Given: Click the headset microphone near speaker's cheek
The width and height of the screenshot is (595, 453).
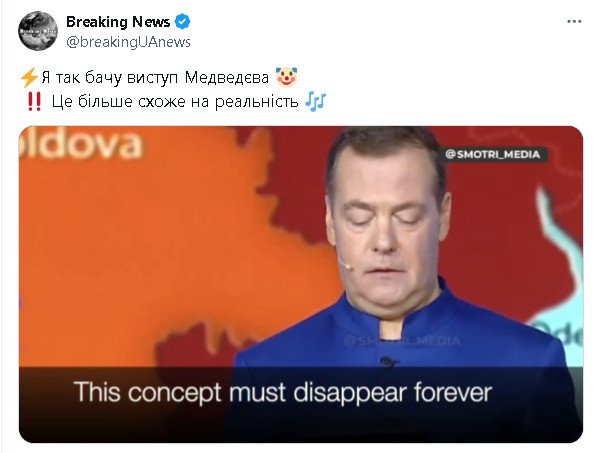Looking at the screenshot, I should 344,263.
